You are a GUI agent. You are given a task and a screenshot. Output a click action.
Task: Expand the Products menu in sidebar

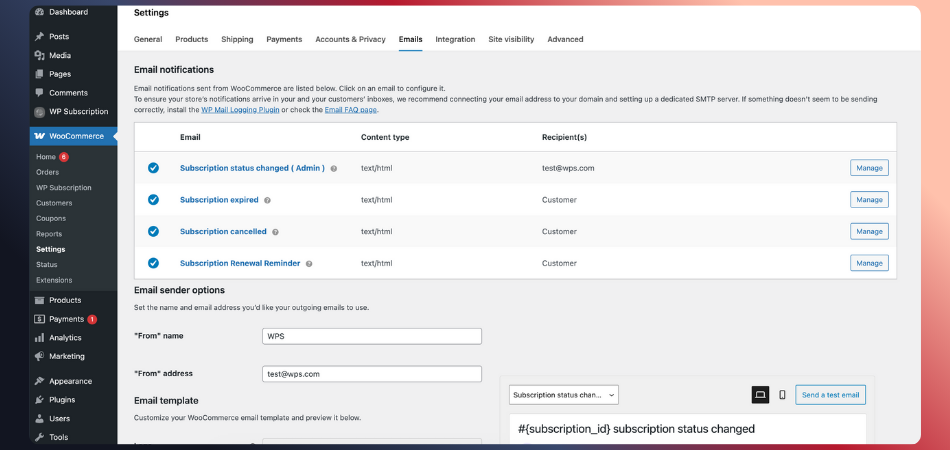click(x=65, y=300)
